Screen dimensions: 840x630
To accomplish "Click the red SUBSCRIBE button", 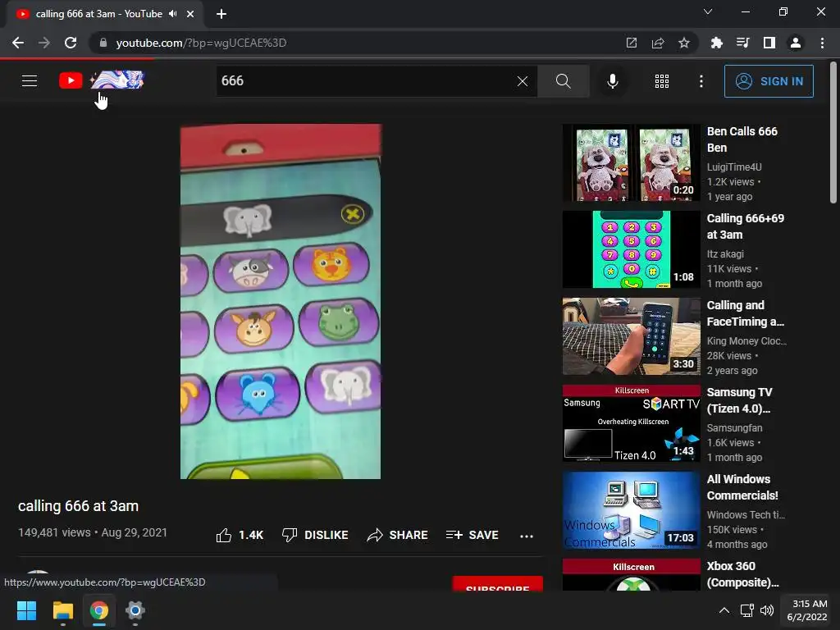I will [498, 584].
